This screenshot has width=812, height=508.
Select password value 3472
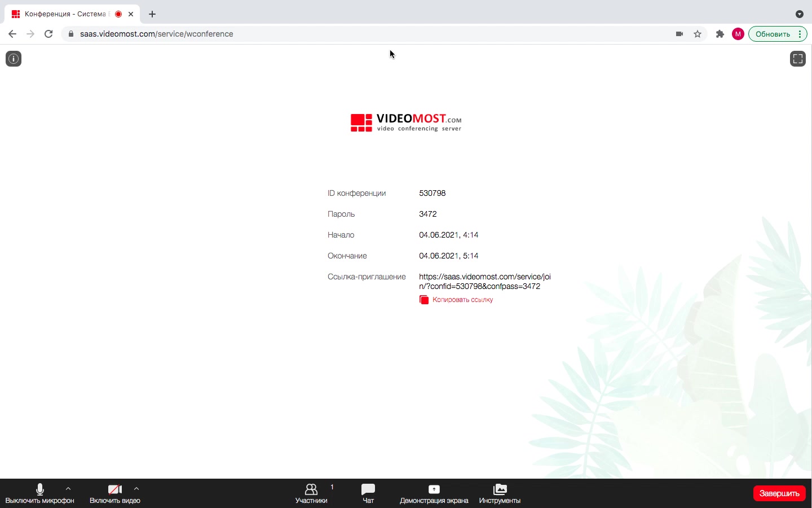coord(428,214)
